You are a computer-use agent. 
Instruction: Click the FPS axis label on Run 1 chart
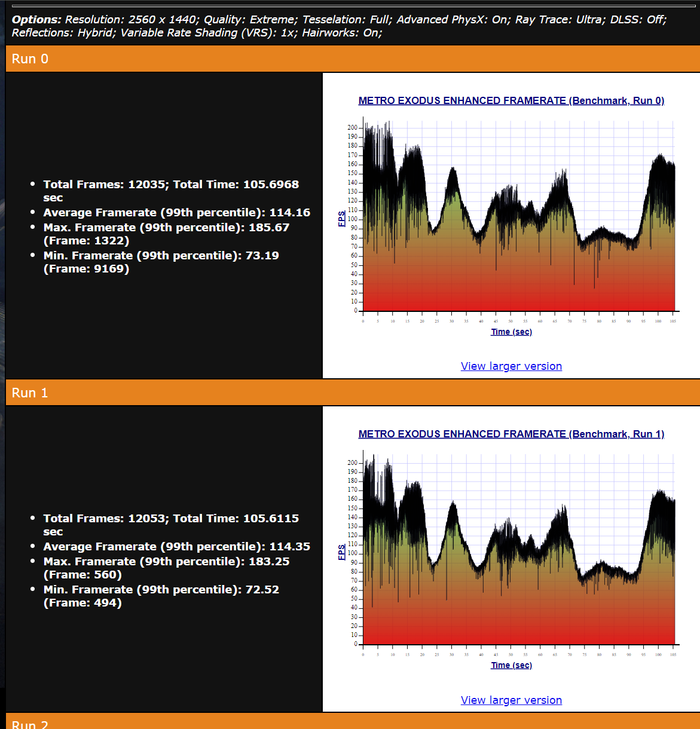click(x=342, y=552)
